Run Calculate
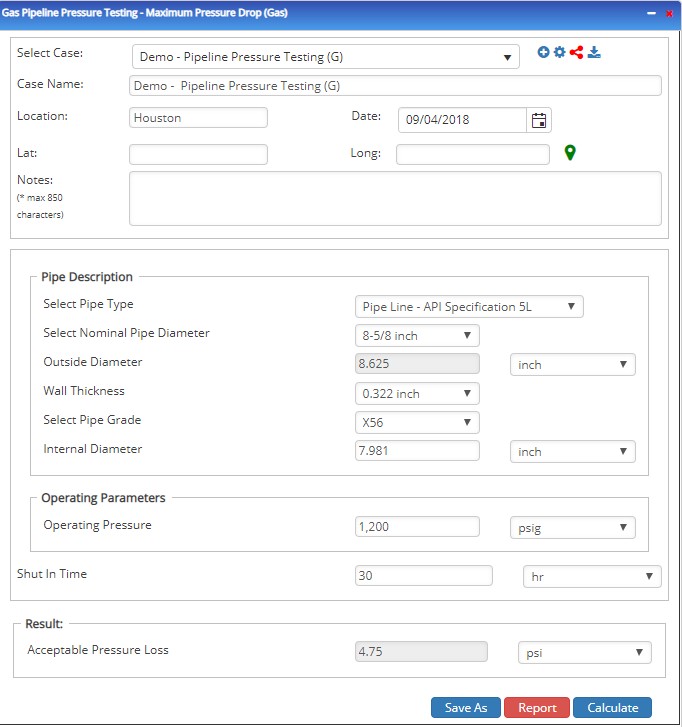This screenshot has height=727, width=682. [x=612, y=708]
